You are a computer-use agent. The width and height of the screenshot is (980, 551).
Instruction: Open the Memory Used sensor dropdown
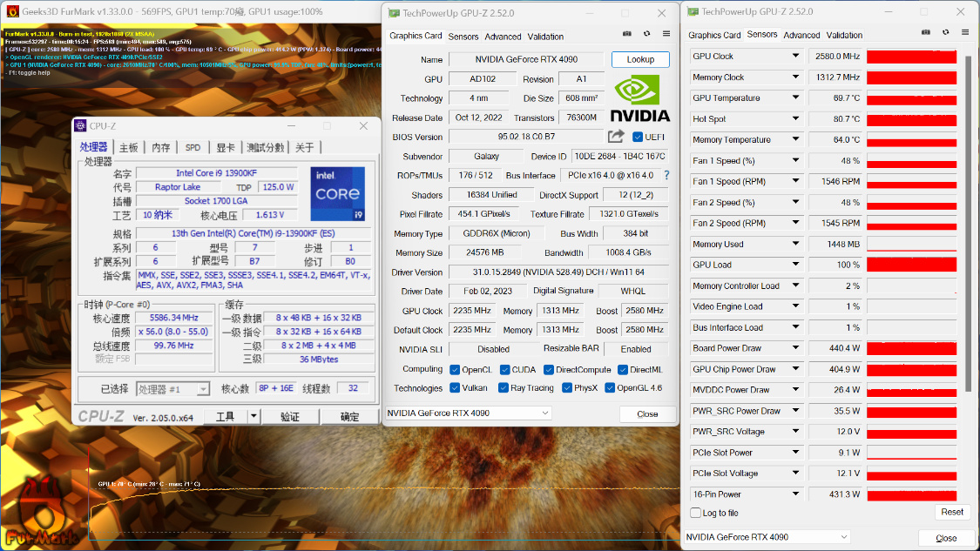click(795, 244)
